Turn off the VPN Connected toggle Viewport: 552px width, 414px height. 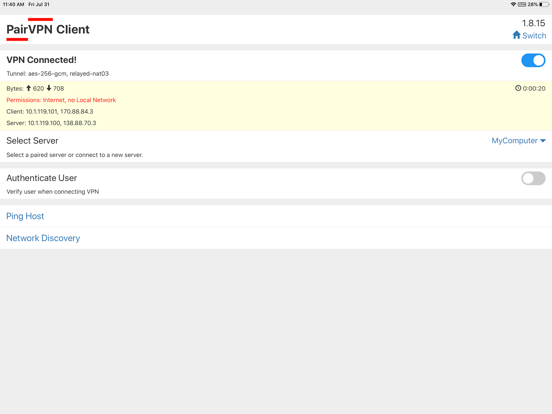tap(533, 60)
